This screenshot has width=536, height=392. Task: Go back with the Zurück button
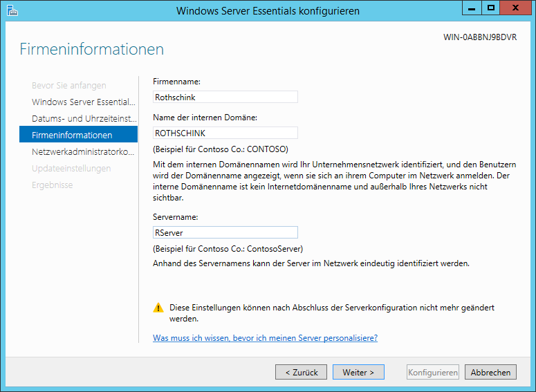coord(301,372)
